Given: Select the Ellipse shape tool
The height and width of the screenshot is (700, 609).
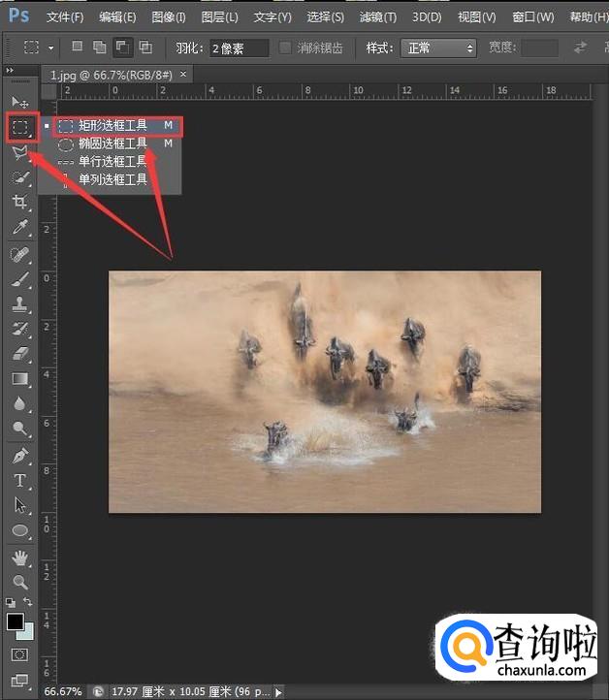Looking at the screenshot, I should (20, 530).
